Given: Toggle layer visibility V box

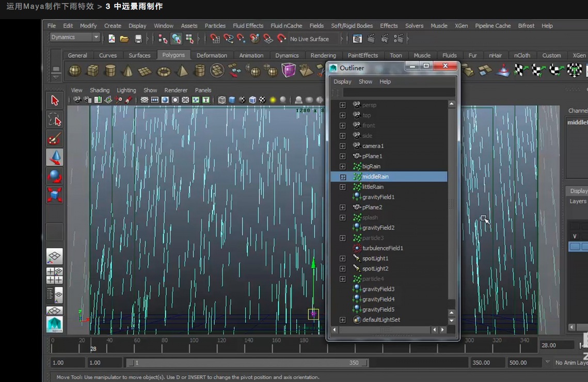Looking at the screenshot, I should pyautogui.click(x=575, y=236).
